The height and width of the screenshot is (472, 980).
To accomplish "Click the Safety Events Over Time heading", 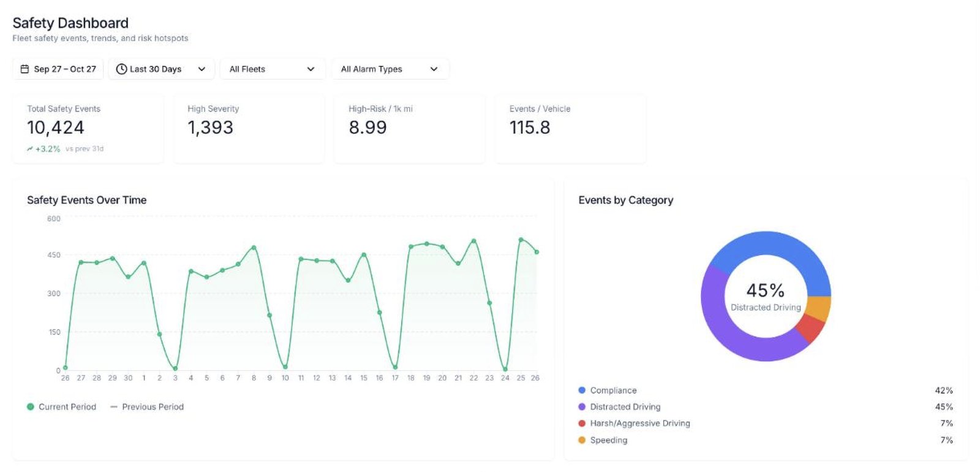I will (x=87, y=200).
